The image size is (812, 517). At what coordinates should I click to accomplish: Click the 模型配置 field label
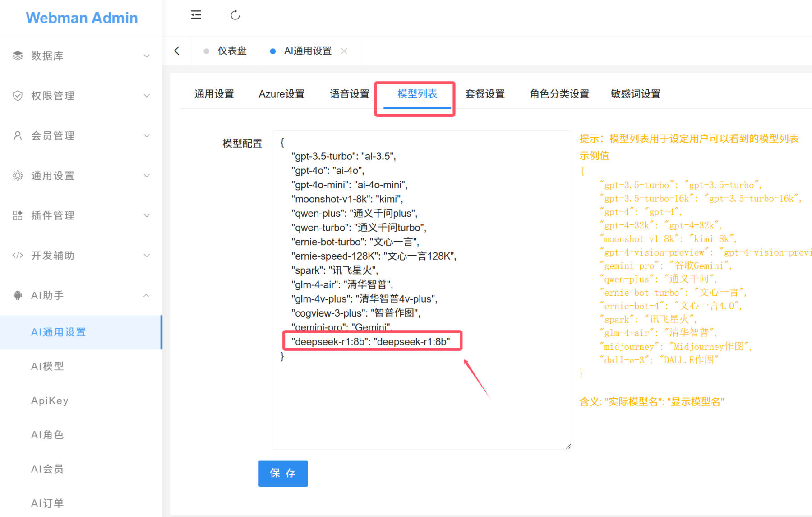click(242, 144)
